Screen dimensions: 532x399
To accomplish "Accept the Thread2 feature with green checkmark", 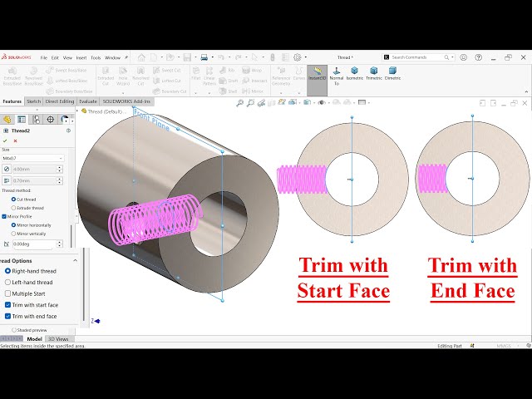I will point(5,140).
